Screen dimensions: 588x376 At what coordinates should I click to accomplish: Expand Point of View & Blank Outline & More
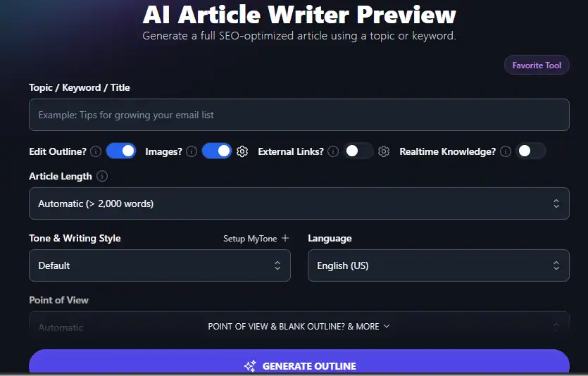click(x=299, y=327)
